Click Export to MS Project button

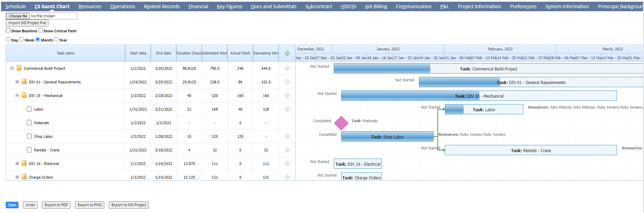[x=129, y=205]
